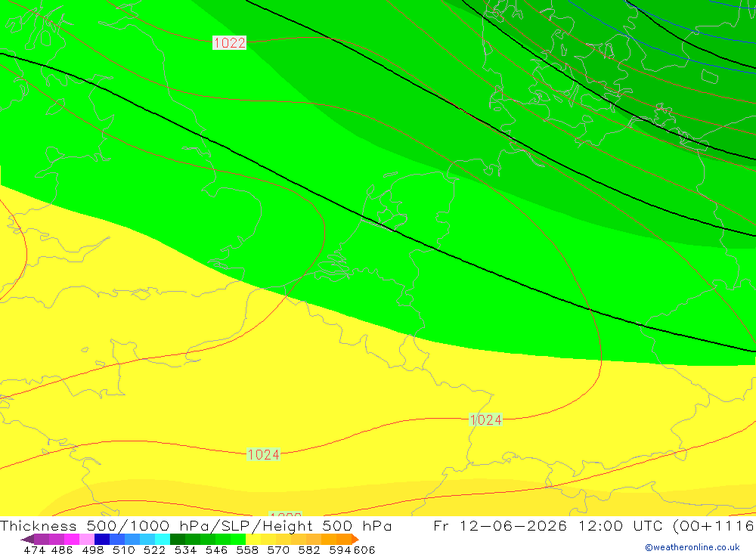Click the 1024 isobar label near eastern France
This screenshot has width=756, height=554.
coord(486,419)
